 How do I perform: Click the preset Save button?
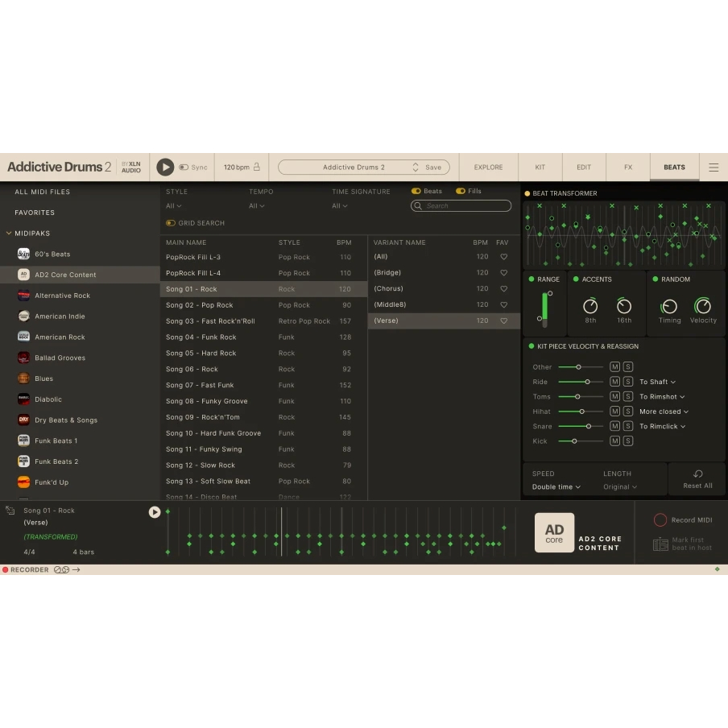433,168
